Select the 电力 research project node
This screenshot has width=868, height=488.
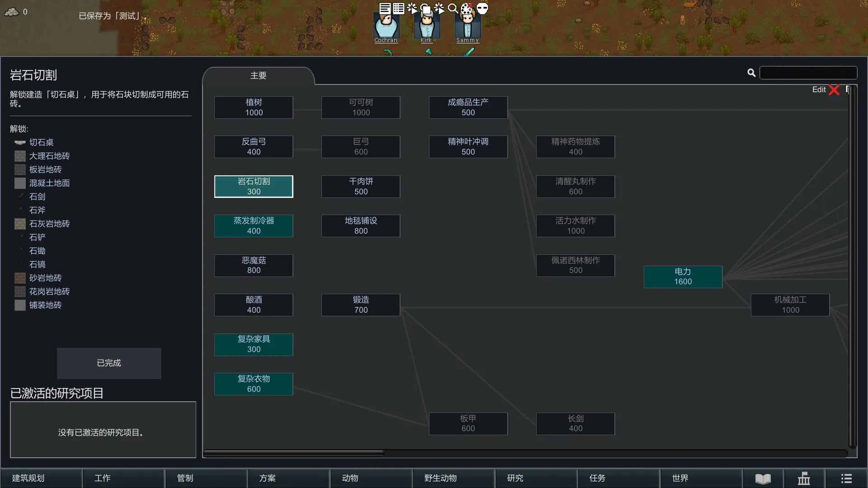683,277
